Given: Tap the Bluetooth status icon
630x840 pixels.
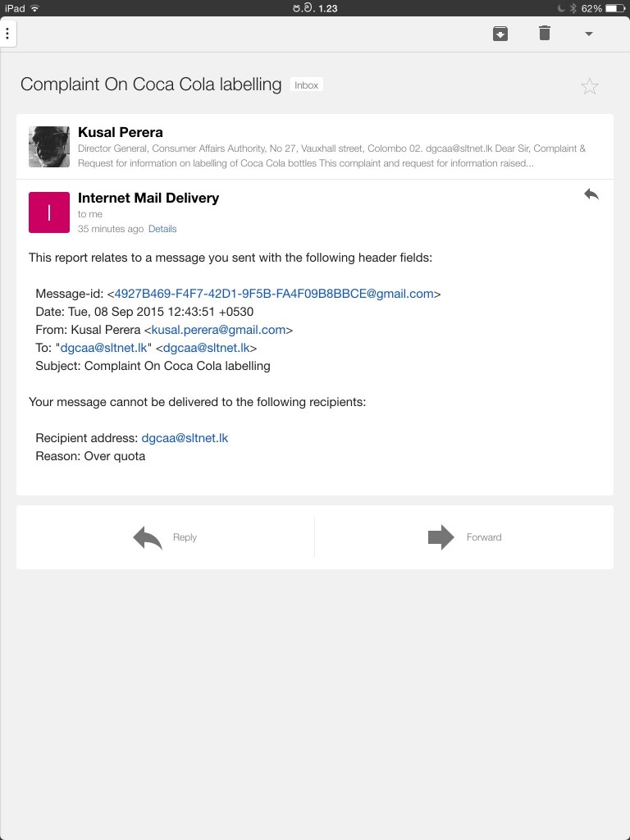Looking at the screenshot, I should click(573, 8).
